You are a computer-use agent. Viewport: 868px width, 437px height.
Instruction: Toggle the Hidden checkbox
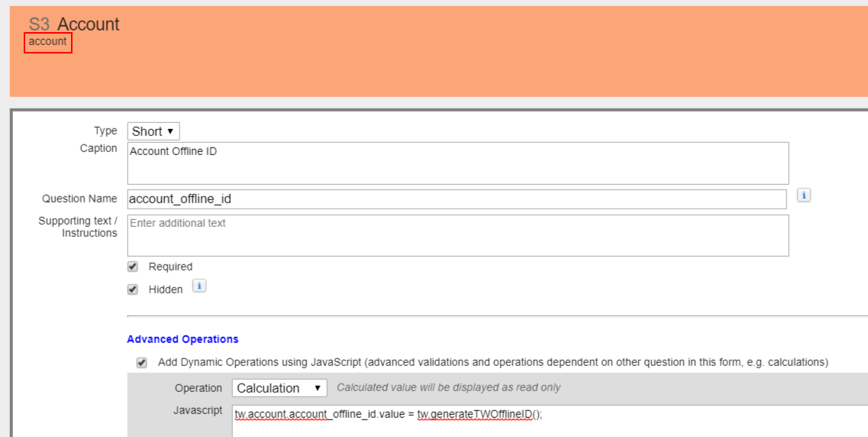click(x=133, y=289)
